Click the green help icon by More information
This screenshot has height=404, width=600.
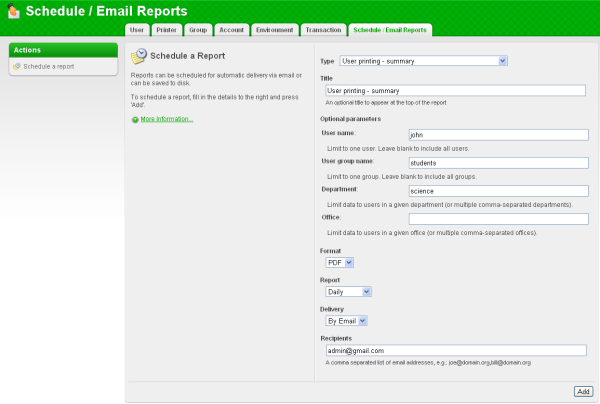[135, 119]
